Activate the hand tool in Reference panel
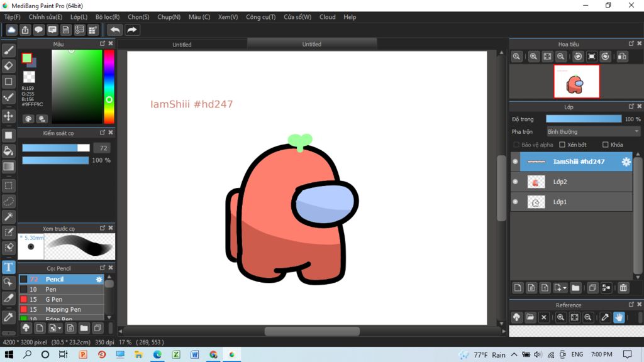The width and height of the screenshot is (644, 362). point(619,317)
